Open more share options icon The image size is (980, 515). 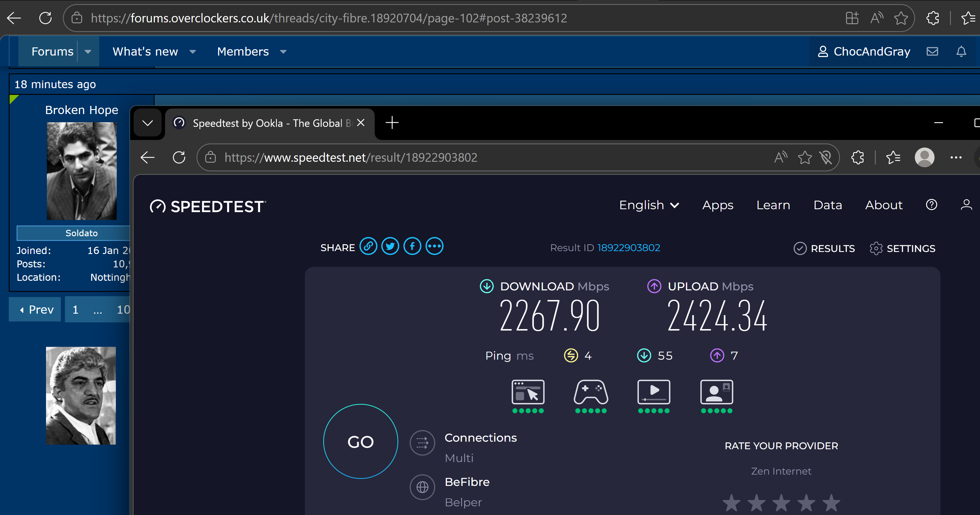[434, 247]
